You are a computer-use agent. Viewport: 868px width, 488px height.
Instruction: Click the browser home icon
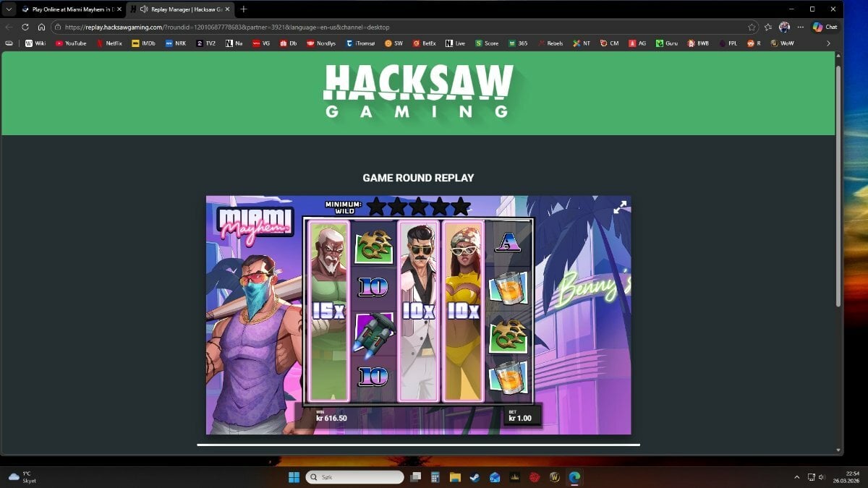pos(41,27)
